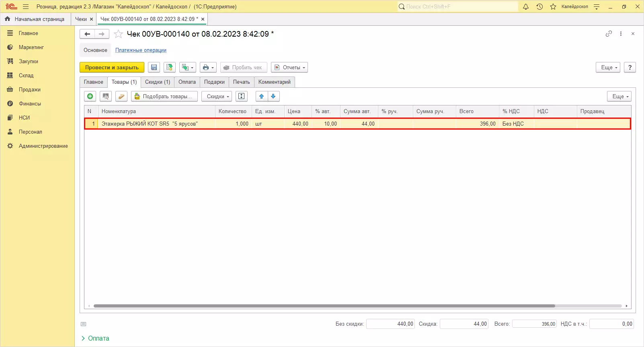
Task: Click the split row icon
Action: 241,96
